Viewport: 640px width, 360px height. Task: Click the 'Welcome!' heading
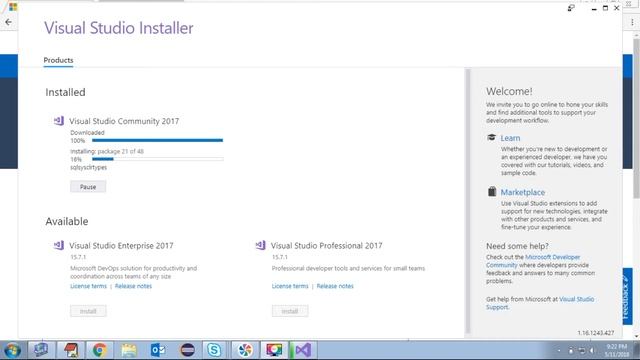[x=509, y=91]
